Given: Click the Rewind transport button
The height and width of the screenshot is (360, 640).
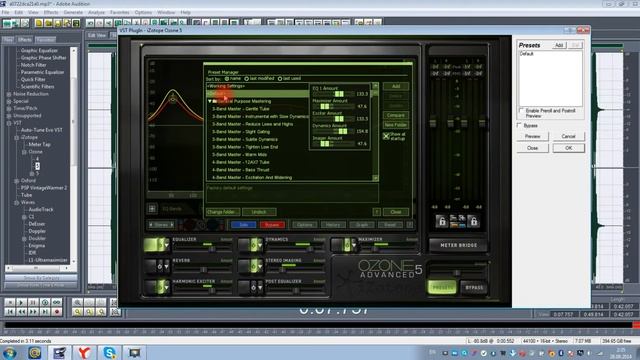Looking at the screenshot, I should pos(22,312).
